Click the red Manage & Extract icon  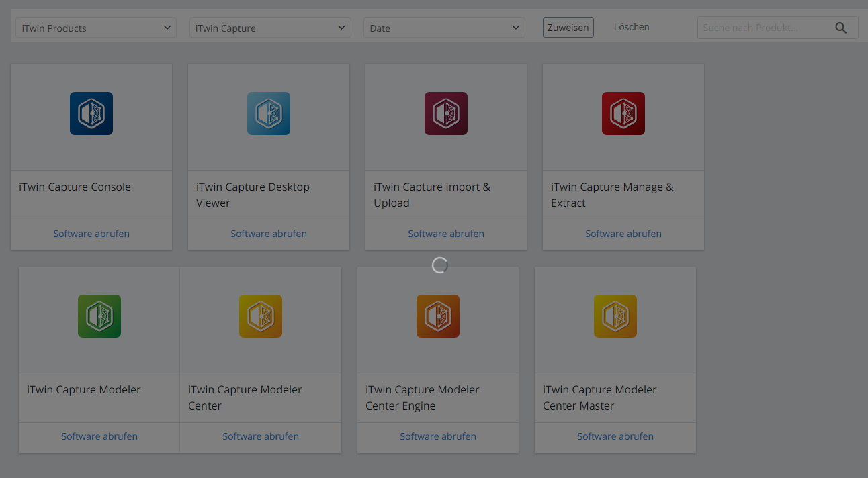[x=623, y=113]
